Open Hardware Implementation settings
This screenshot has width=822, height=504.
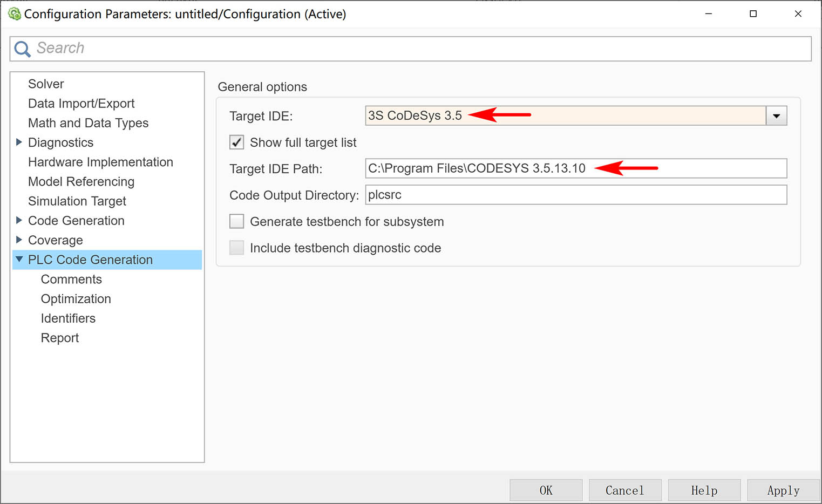point(100,162)
